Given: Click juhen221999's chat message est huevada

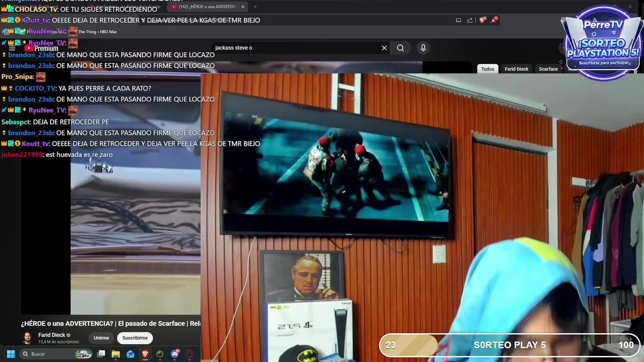Looking at the screenshot, I should (x=79, y=155).
